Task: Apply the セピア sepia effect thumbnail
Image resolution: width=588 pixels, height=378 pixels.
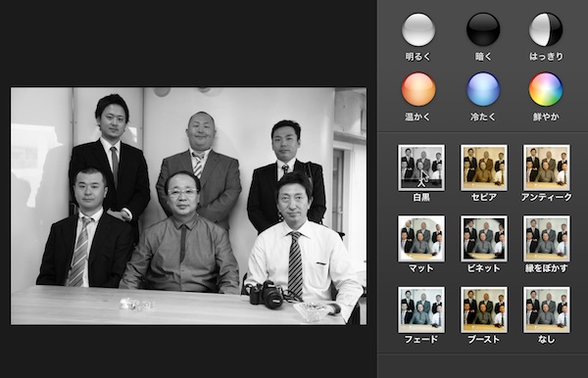Action: tap(484, 167)
